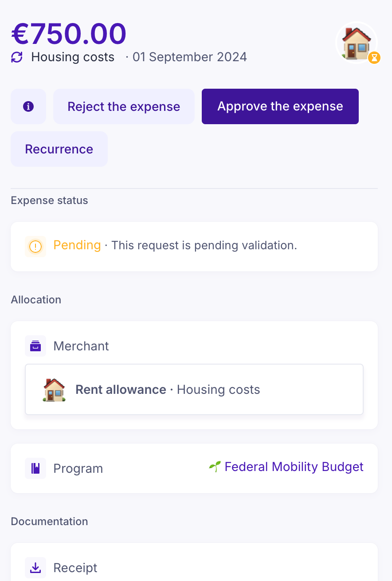Click the orange pending warning icon
The height and width of the screenshot is (581, 392).
tap(35, 246)
